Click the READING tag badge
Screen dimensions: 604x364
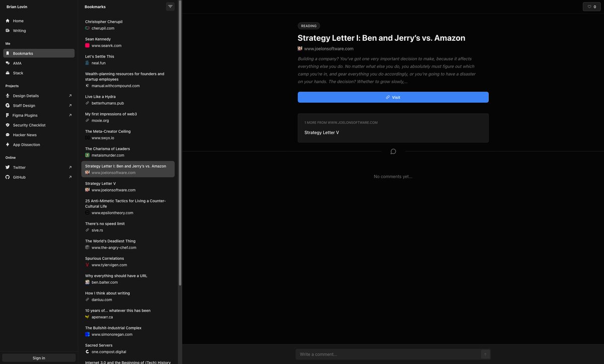pos(309,26)
